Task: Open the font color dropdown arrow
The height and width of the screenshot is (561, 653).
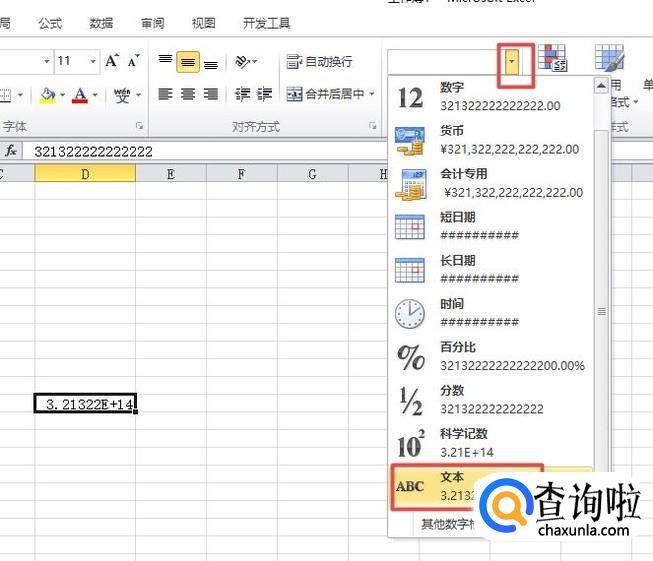Action: [95, 95]
